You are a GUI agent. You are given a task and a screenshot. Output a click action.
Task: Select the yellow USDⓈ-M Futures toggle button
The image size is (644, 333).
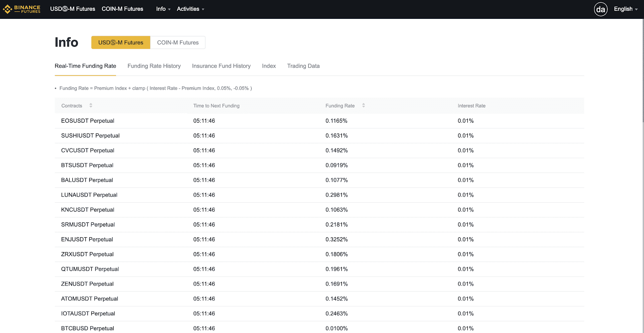[x=121, y=42]
